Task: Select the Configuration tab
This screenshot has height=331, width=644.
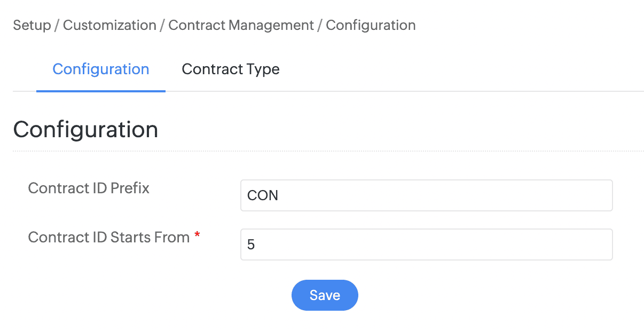Action: 101,69
